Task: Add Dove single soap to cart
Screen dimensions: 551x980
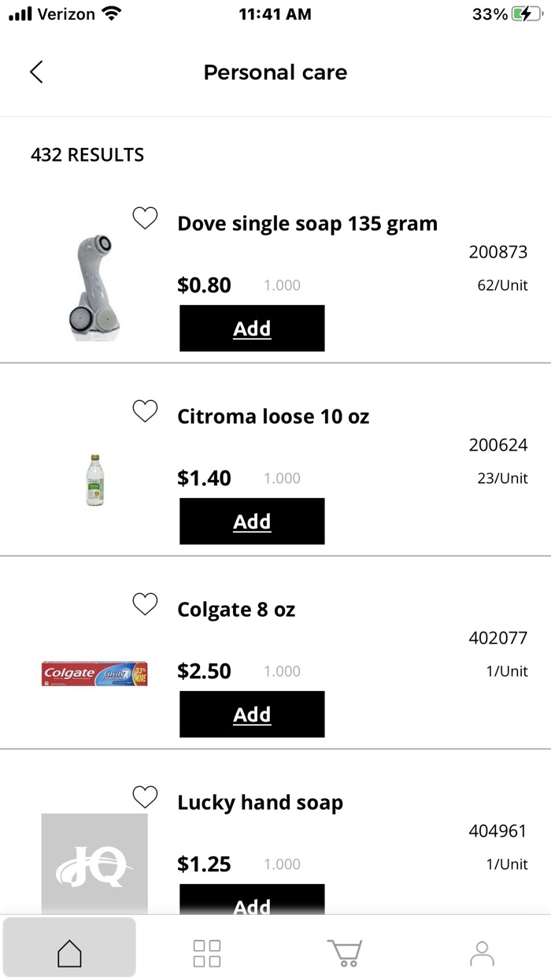Action: (x=252, y=329)
